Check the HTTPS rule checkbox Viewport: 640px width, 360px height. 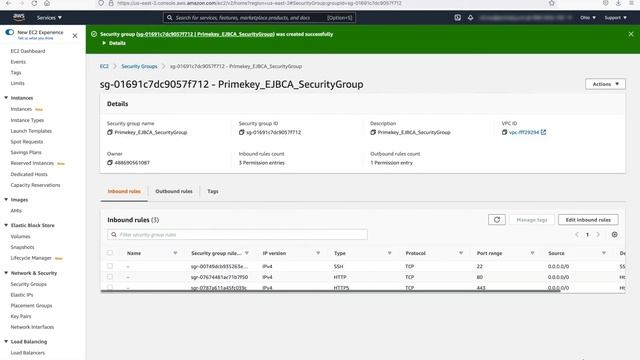110,287
